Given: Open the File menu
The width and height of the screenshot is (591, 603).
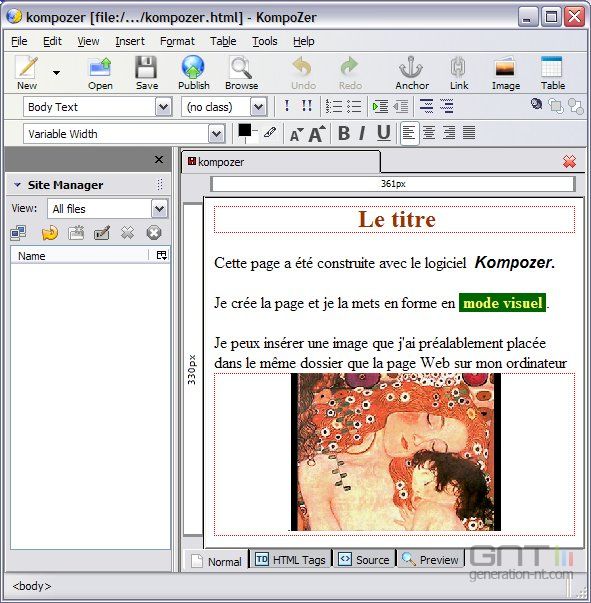Looking at the screenshot, I should coord(19,41).
